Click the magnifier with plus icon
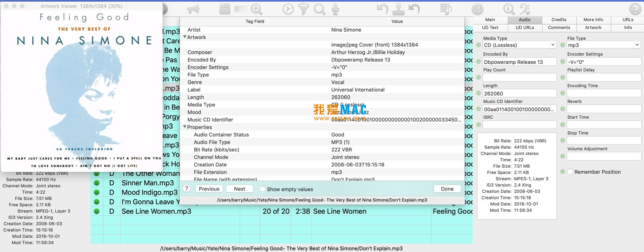Image resolution: width=644 pixels, height=252 pixels. click(x=256, y=9)
